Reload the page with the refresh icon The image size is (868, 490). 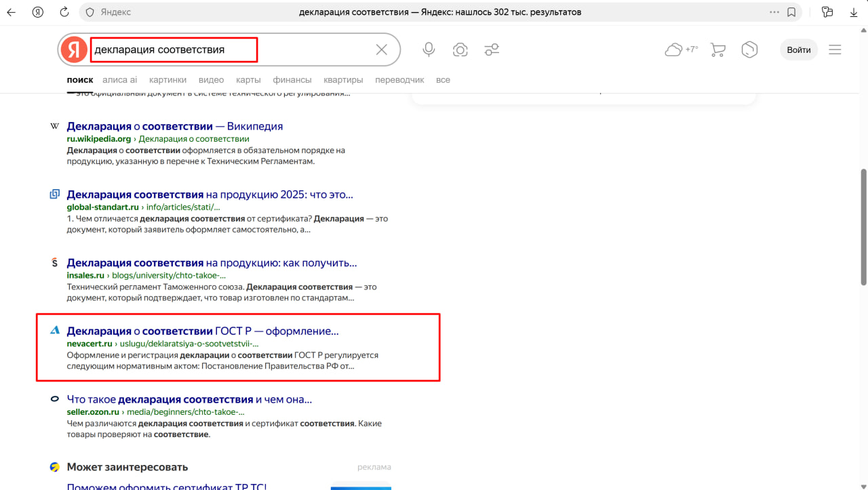tap(64, 12)
